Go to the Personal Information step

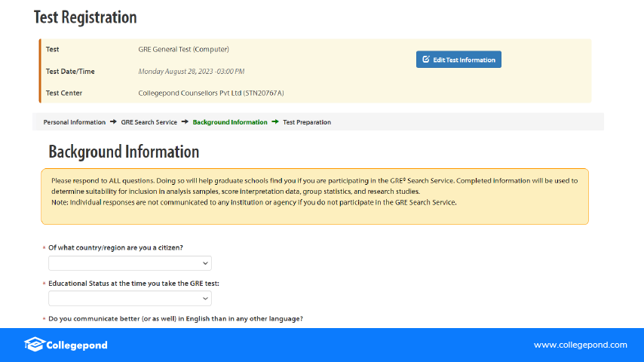74,122
